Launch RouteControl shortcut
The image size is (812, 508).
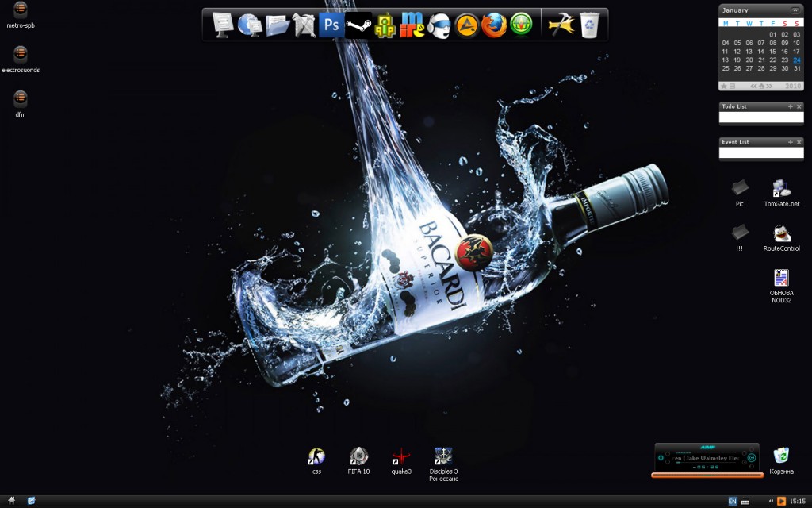point(781,238)
